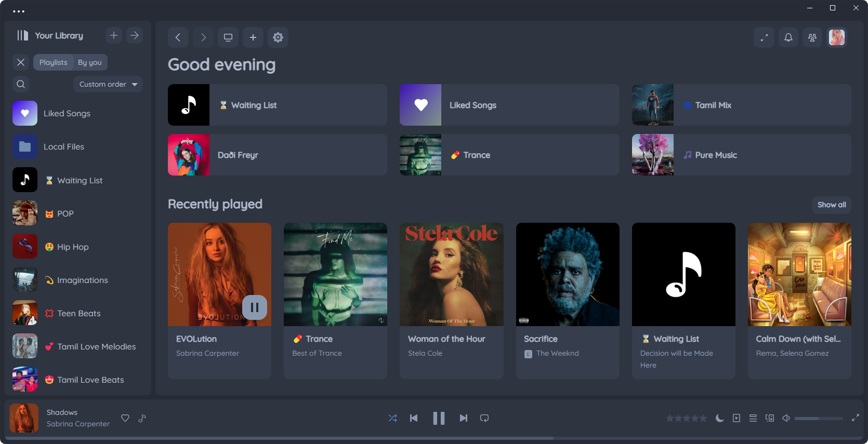Click the monitor icon in top toolbar

click(x=228, y=37)
